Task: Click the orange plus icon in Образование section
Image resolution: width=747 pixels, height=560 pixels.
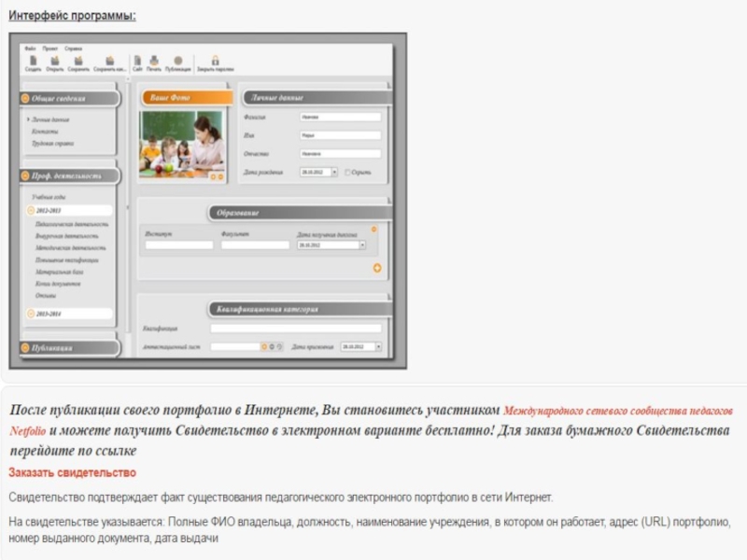Action: [377, 268]
